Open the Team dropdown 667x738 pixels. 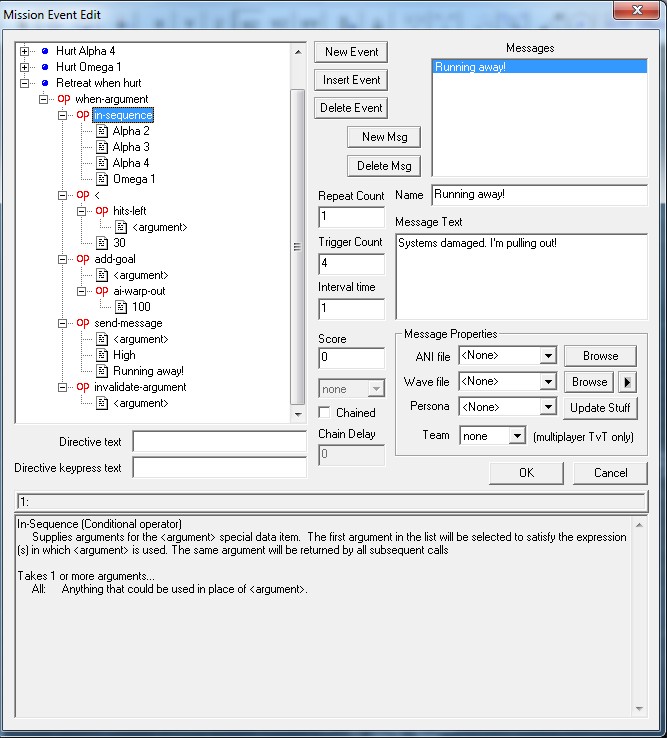pyautogui.click(x=516, y=436)
